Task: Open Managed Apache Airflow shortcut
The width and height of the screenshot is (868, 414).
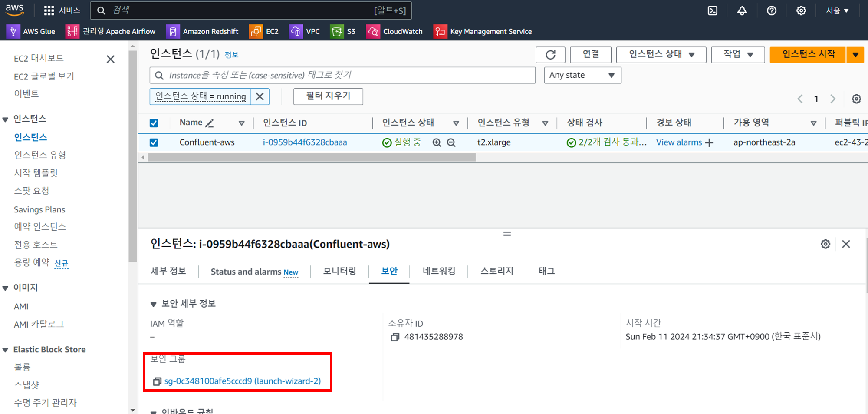Action: pos(111,31)
